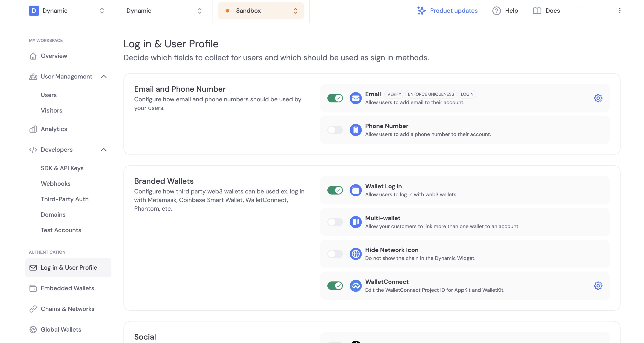Viewport: 644px width, 343px height.
Task: Click the Log in & User Profile envelope icon
Action: pyautogui.click(x=33, y=267)
